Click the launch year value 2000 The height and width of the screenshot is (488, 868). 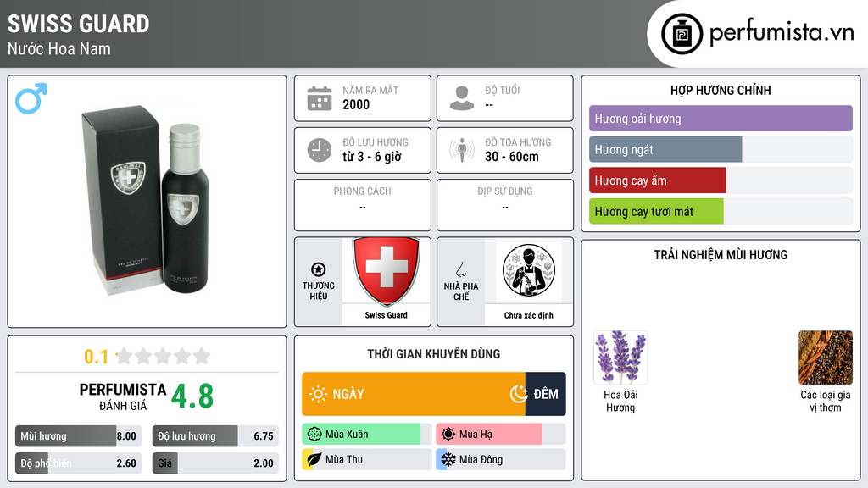click(356, 104)
